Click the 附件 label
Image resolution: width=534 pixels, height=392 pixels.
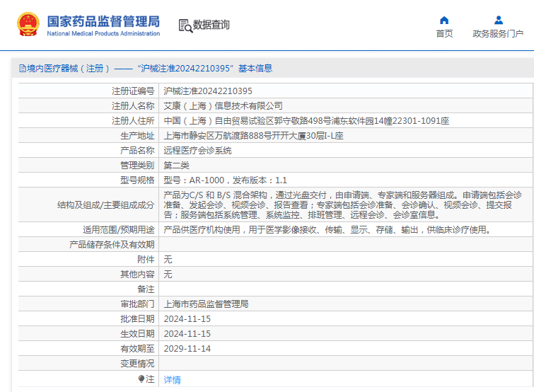(x=146, y=260)
